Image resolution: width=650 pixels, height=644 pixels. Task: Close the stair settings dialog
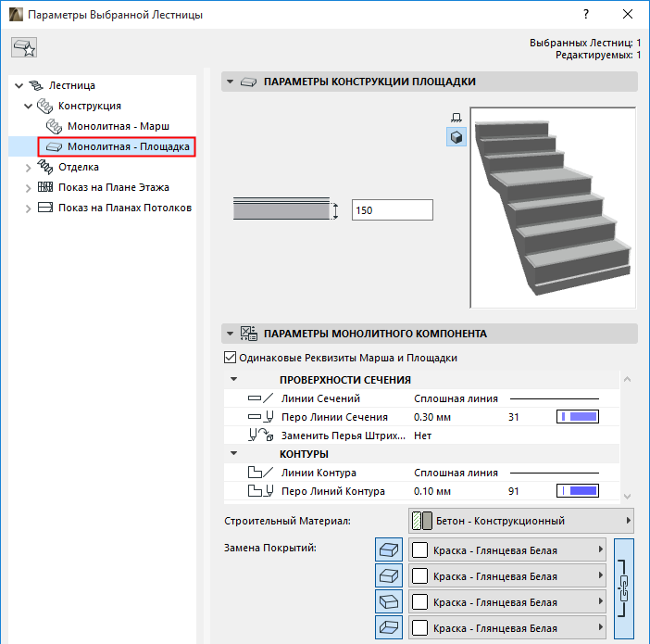tap(628, 15)
